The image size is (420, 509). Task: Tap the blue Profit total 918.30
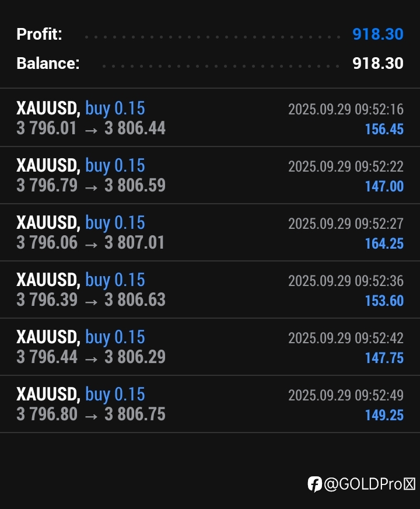tap(377, 34)
